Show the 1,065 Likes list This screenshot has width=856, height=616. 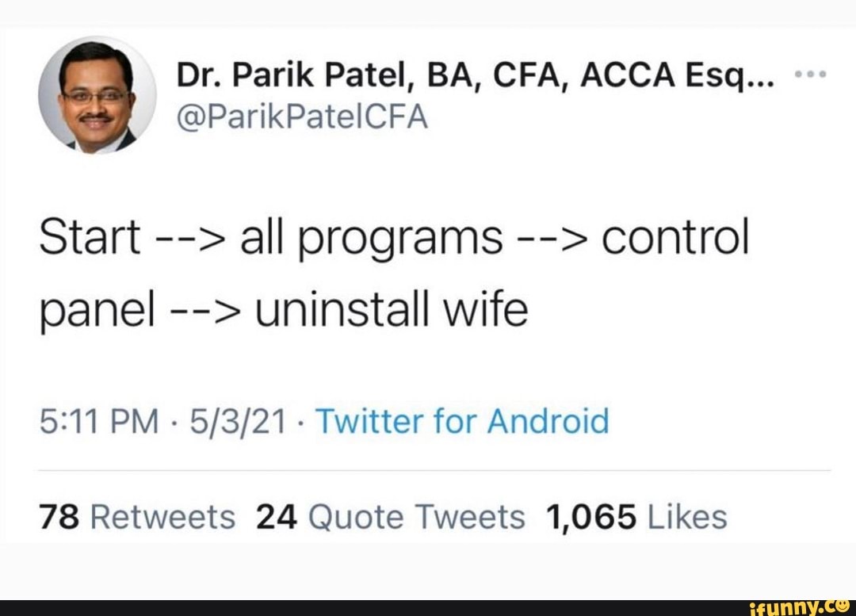click(x=636, y=517)
